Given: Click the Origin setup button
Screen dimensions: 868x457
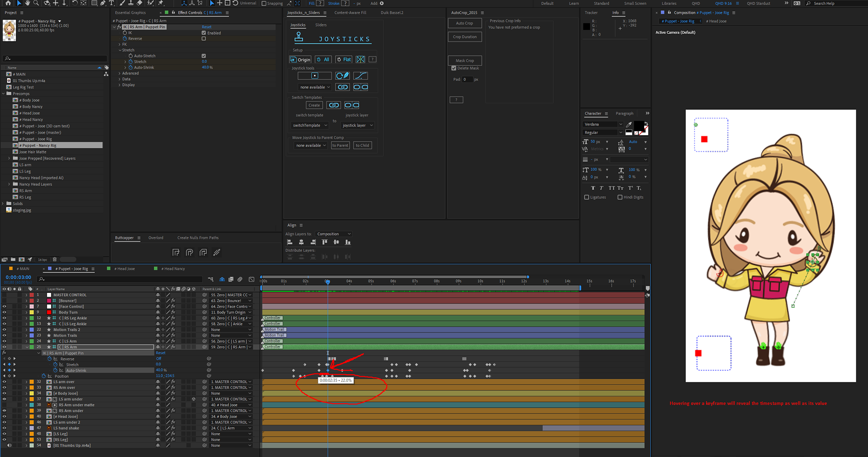Looking at the screenshot, I should pyautogui.click(x=300, y=59).
